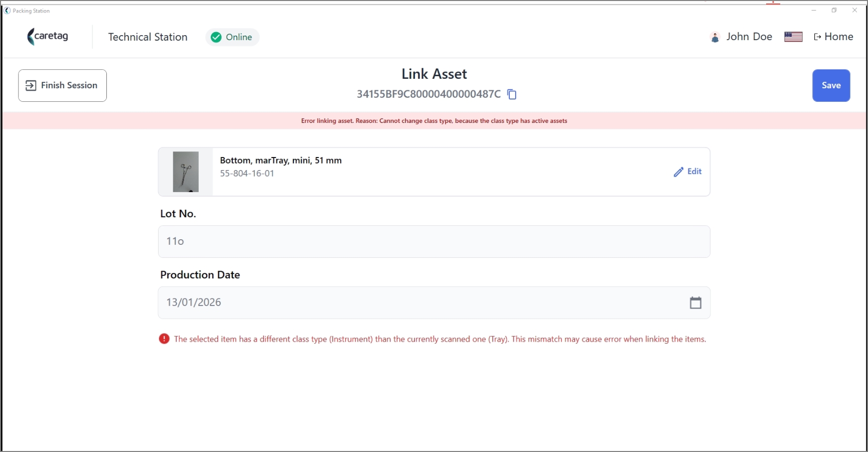
Task: Focus the Lot No. input field
Action: pyautogui.click(x=434, y=241)
